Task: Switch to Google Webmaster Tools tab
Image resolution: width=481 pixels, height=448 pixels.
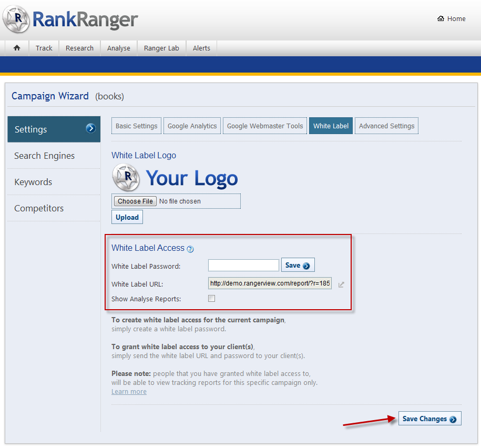Action: pos(265,126)
